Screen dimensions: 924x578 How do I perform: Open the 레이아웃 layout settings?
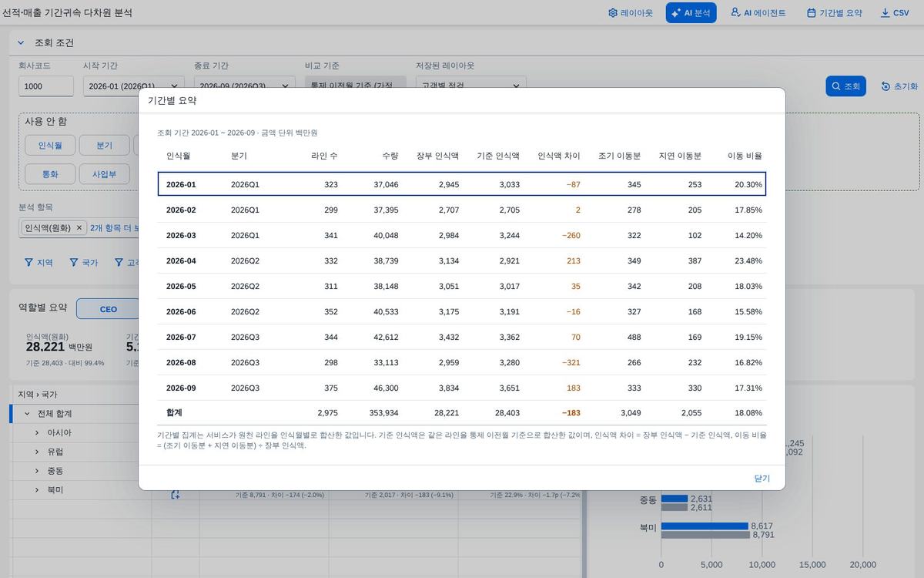pyautogui.click(x=631, y=13)
